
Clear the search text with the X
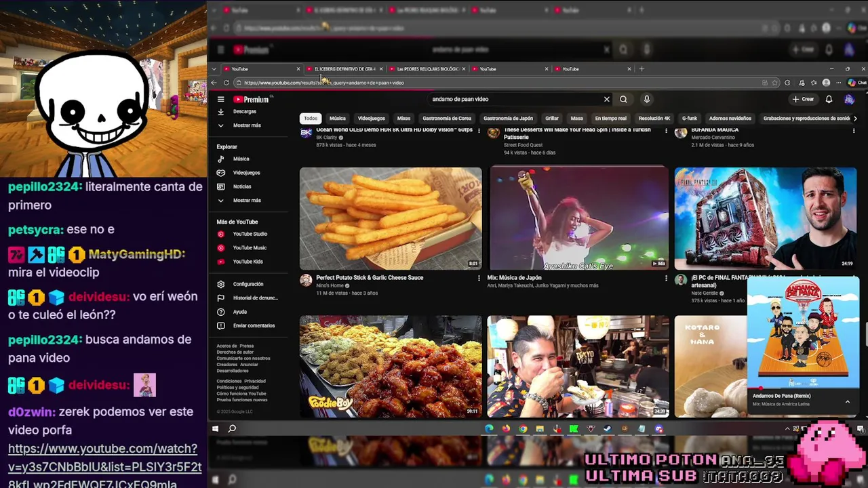(607, 99)
